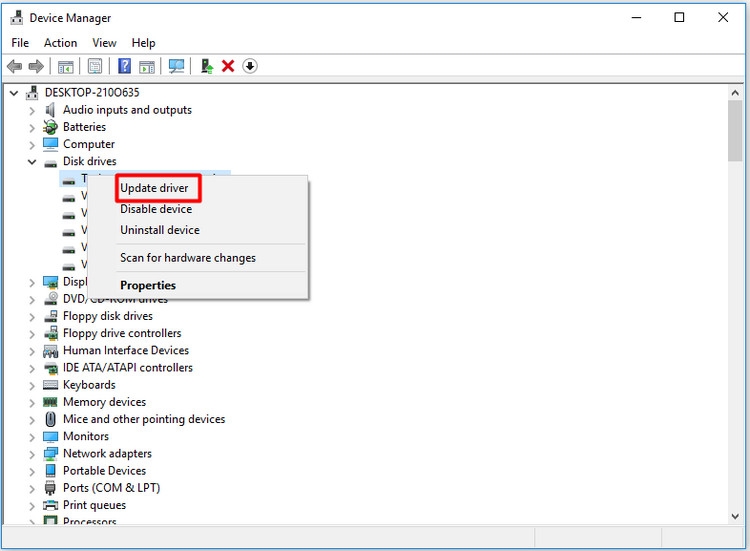This screenshot has height=551, width=750.
Task: Open the View menu
Action: 104,43
